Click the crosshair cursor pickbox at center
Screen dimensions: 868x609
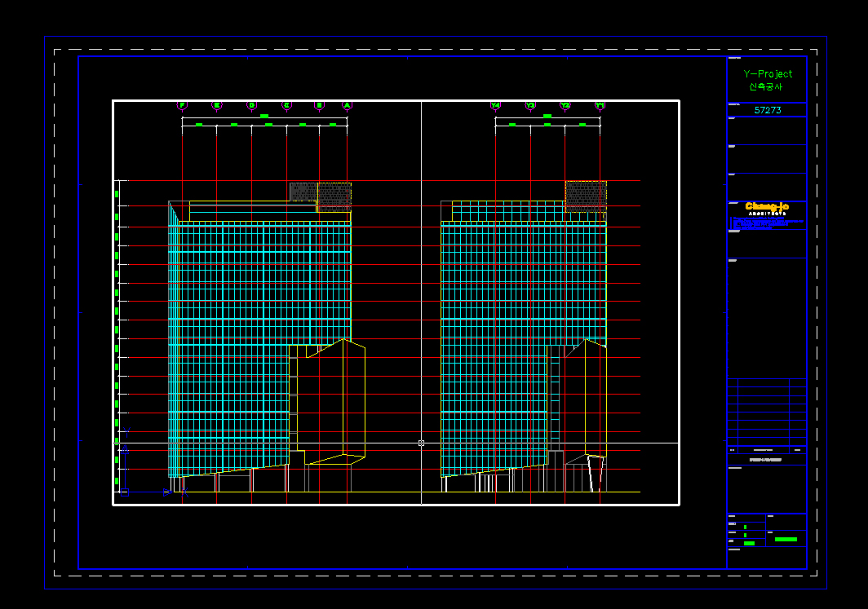(x=421, y=443)
